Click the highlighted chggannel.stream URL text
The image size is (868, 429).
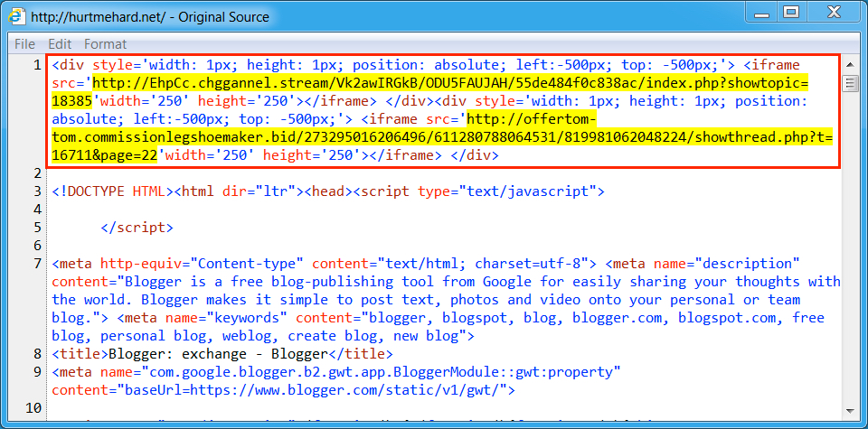(x=450, y=83)
